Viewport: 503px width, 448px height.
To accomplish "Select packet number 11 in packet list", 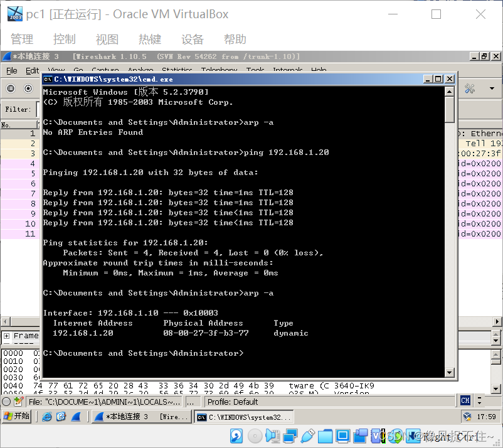I will [x=20, y=233].
